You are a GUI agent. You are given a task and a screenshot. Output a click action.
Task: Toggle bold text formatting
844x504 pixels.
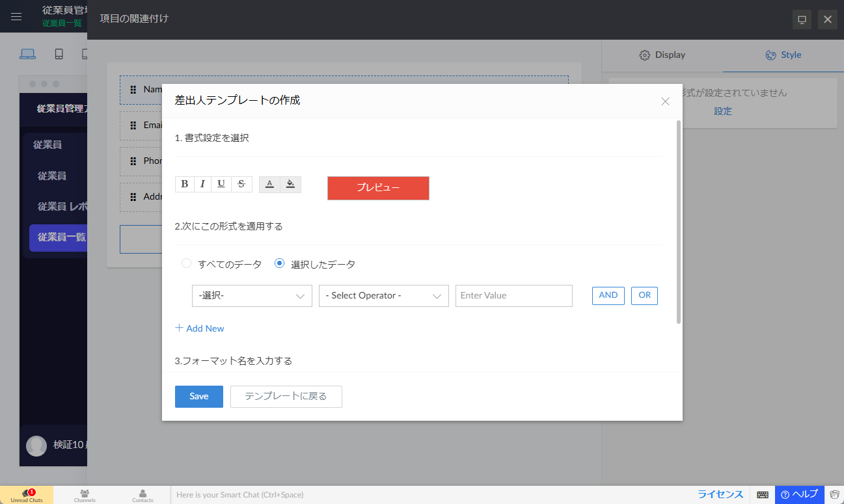tap(185, 184)
